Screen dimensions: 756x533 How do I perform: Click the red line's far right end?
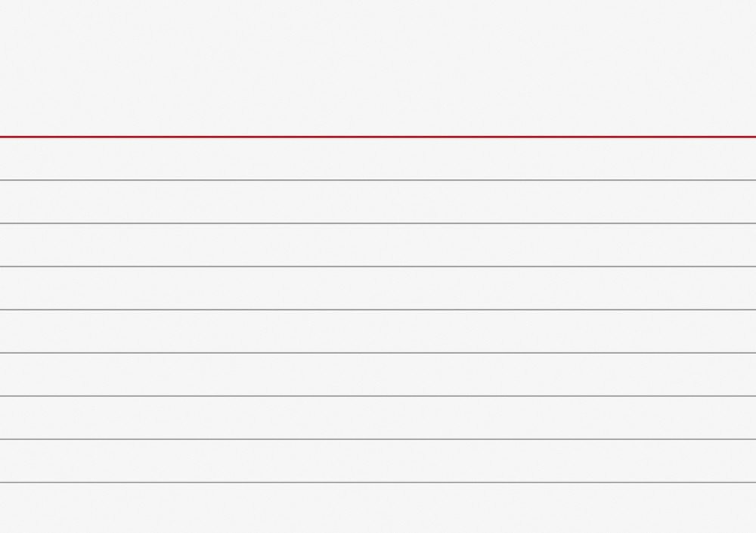[754, 137]
